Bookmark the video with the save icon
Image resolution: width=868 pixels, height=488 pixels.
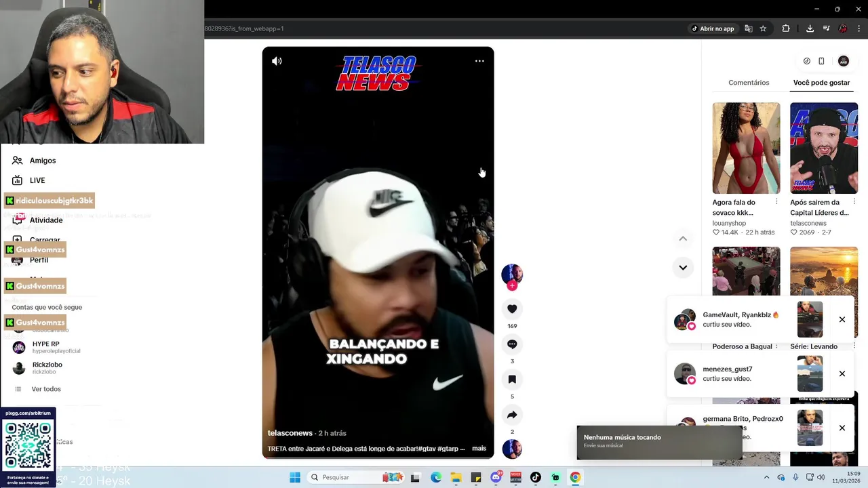512,380
